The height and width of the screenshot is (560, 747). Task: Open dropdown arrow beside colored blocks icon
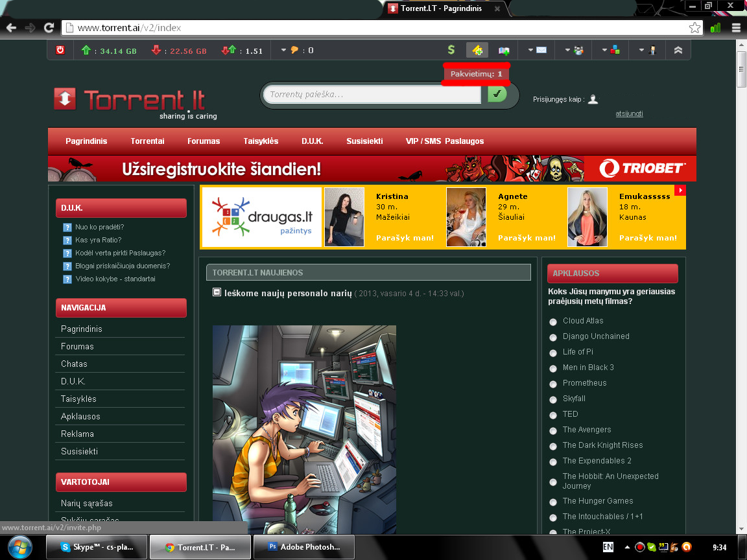pyautogui.click(x=604, y=50)
